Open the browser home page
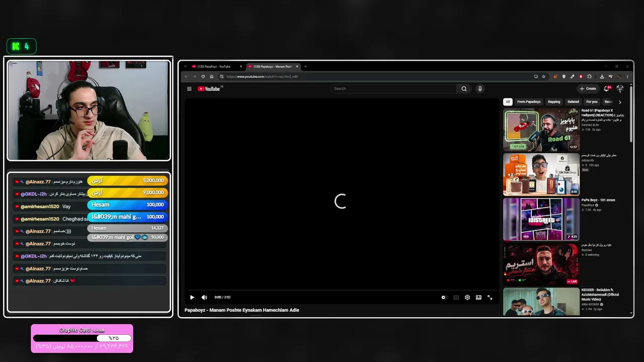The image size is (644, 362). [x=212, y=76]
